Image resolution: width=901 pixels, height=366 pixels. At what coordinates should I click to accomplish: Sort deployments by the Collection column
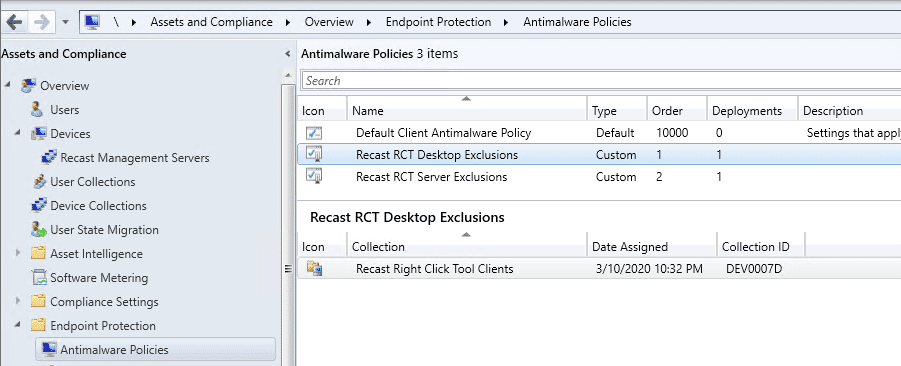click(x=467, y=246)
